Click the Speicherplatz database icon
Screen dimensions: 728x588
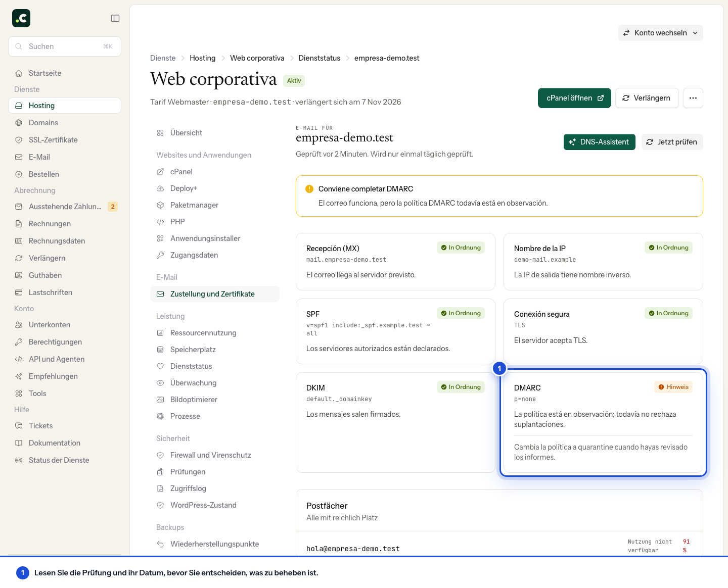coord(160,350)
